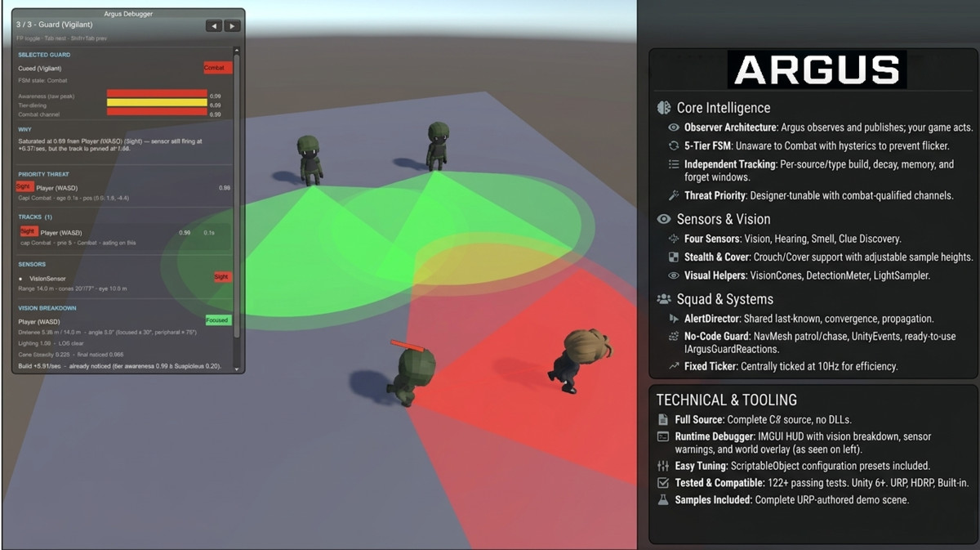Click the VISION BREAKDOWN section heading
Image resolution: width=980 pixels, height=550 pixels.
[x=47, y=308]
